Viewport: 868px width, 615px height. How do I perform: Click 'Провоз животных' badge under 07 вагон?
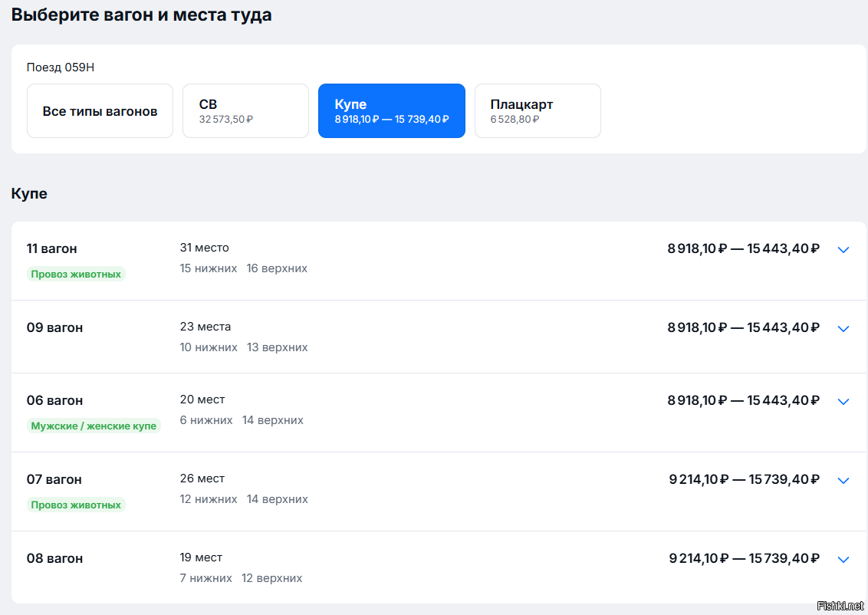click(x=76, y=505)
